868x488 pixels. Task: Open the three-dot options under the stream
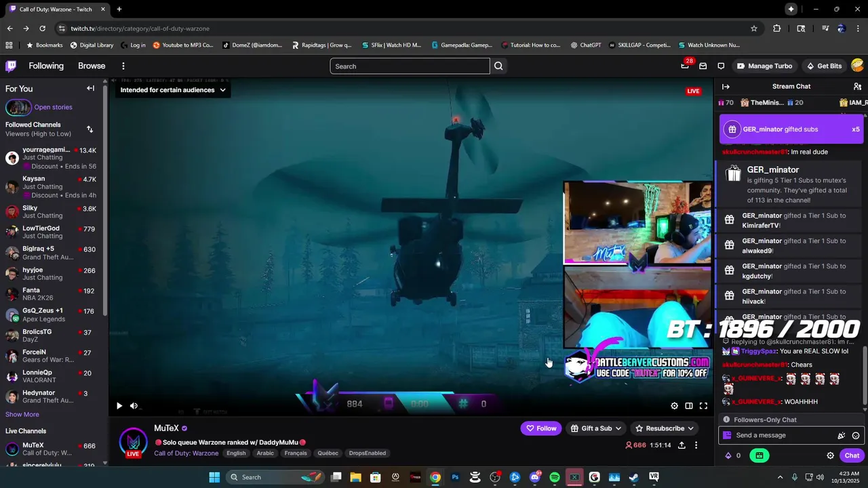tap(696, 445)
